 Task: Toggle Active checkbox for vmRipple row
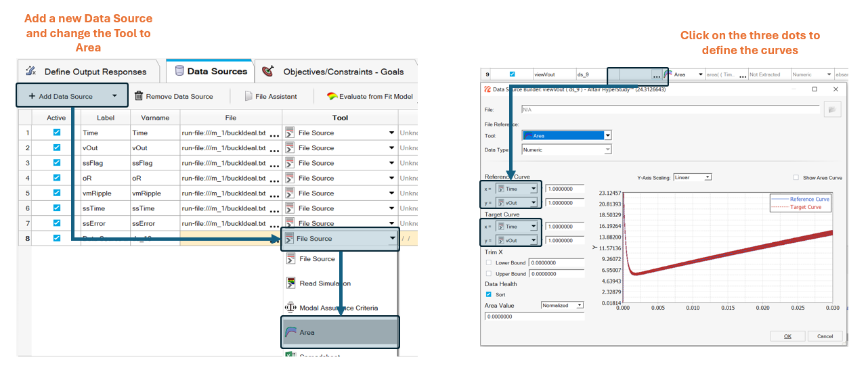tap(57, 193)
